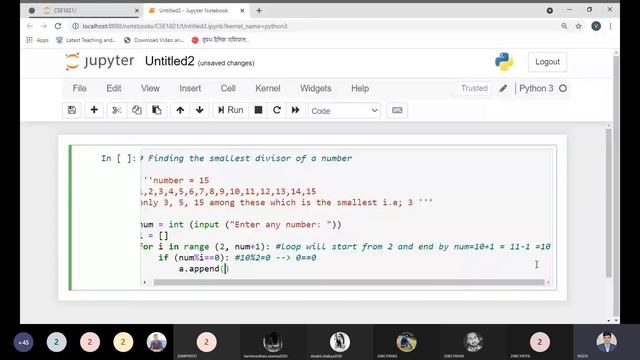The image size is (640, 360).
Task: Close the Untitled2 Jupyter Notebook tab
Action: 242,11
